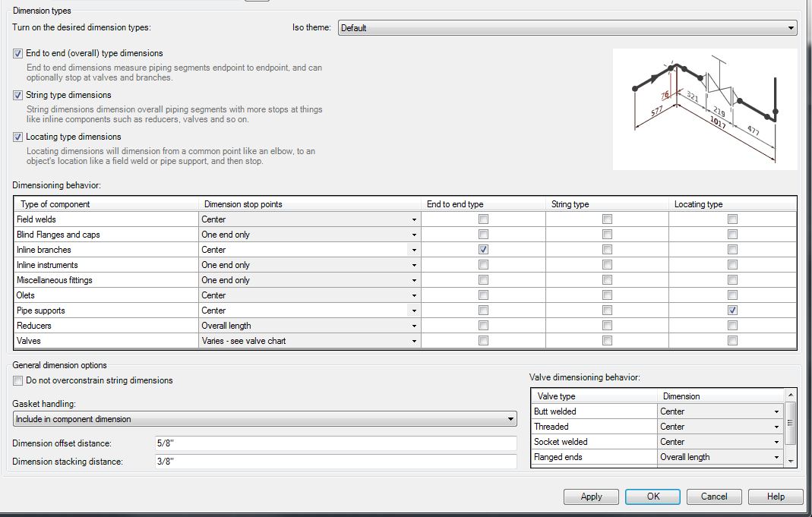Open stop points dropdown for Inline instruments
The width and height of the screenshot is (812, 517).
414,265
